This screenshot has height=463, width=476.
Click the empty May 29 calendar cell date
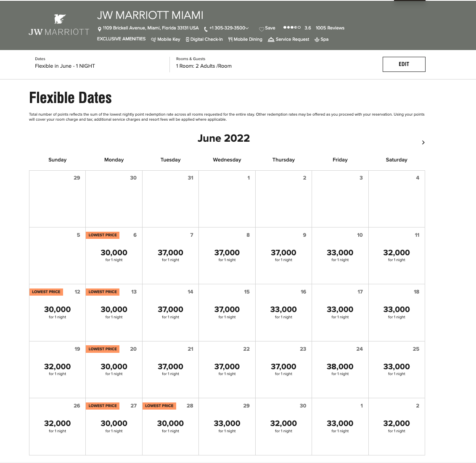click(77, 178)
